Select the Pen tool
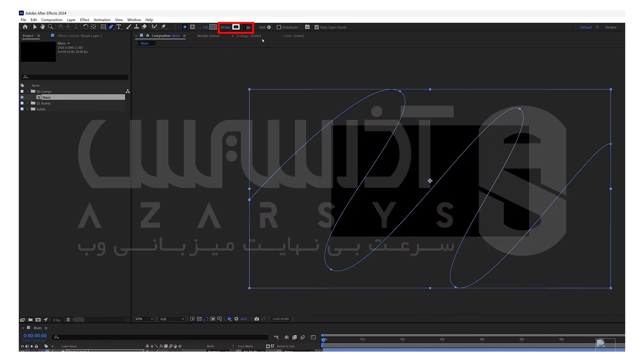Screen dimensions: 644x362 pyautogui.click(x=111, y=27)
